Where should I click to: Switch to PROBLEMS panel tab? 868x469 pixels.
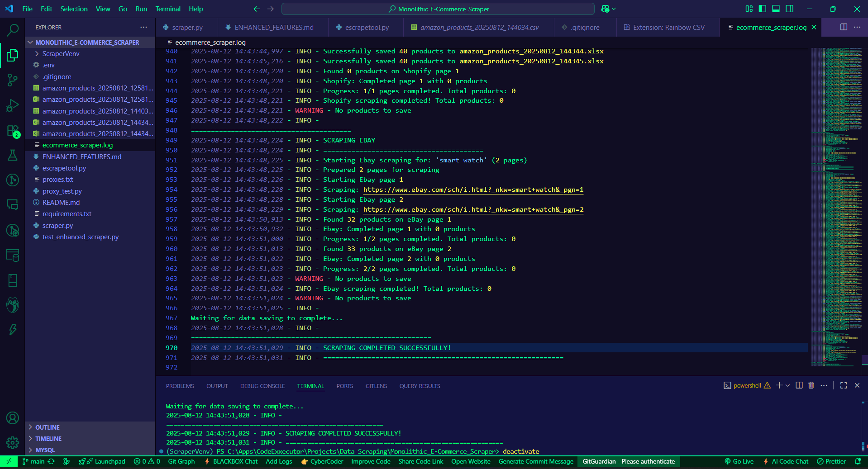pos(180,386)
